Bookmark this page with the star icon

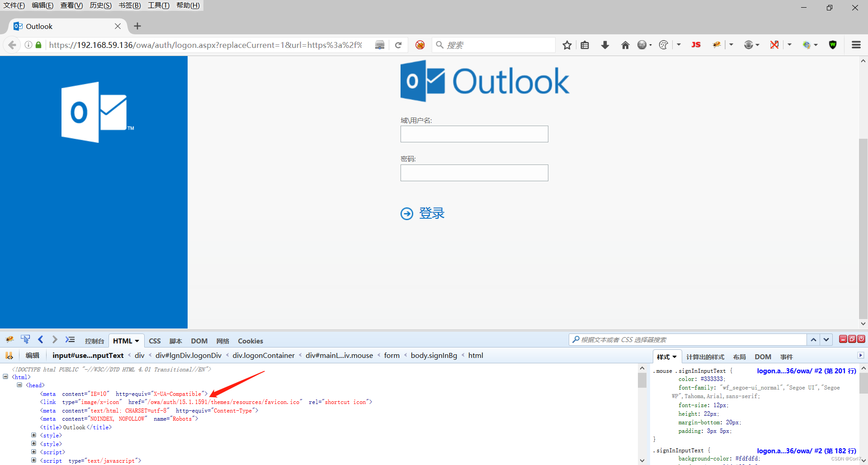click(567, 45)
